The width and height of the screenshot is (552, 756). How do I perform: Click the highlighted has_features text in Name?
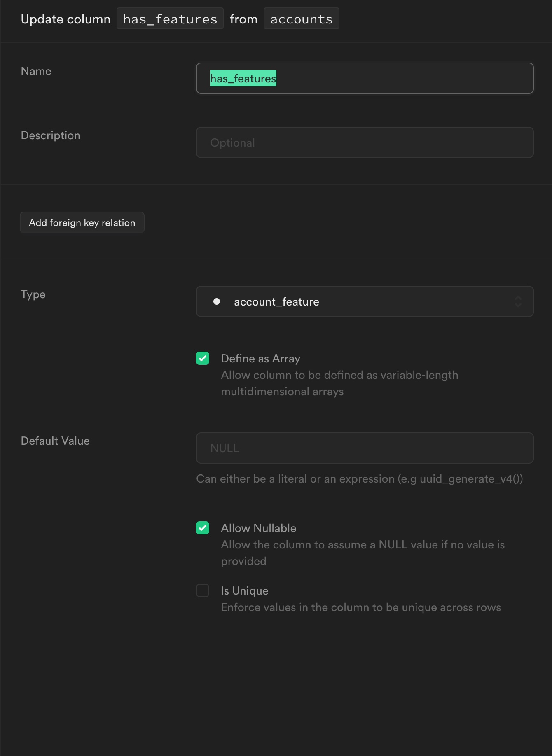point(243,78)
